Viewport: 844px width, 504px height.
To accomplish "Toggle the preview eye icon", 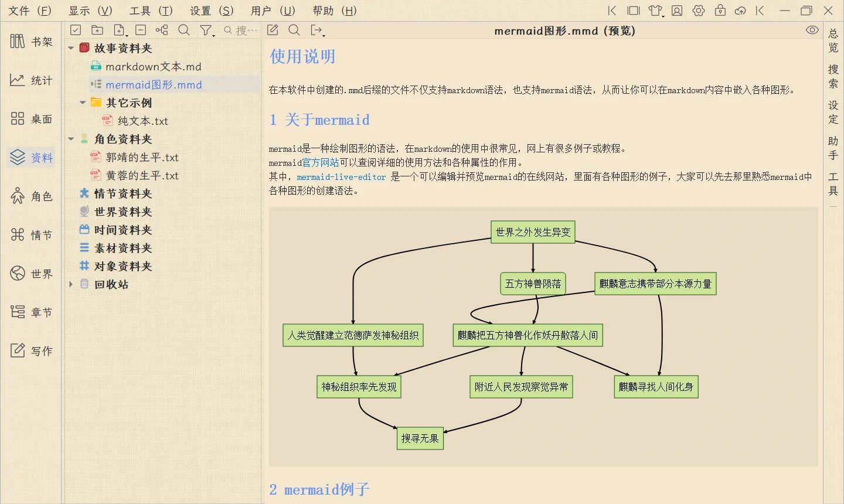I will 812,30.
